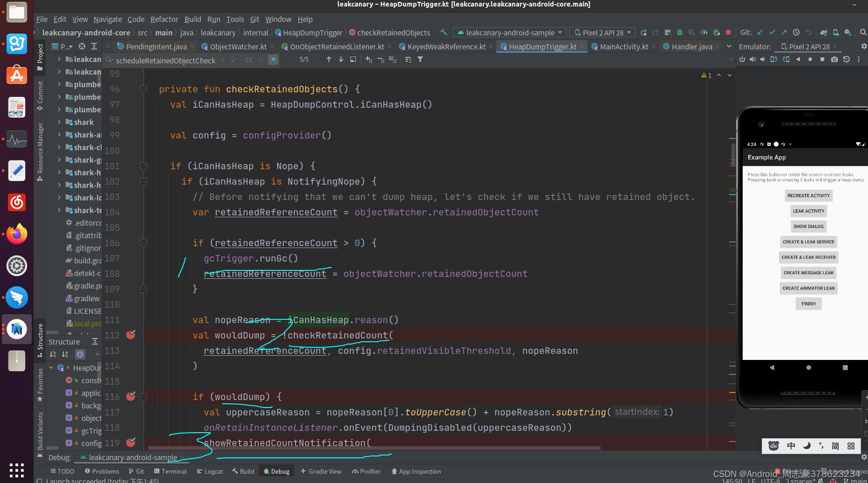Click the select opened file target icon
Viewport: 868px width, 483px height.
point(82,46)
